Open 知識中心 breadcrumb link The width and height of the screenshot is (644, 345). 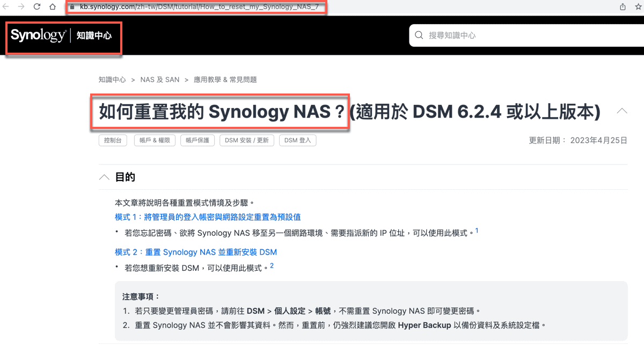112,80
